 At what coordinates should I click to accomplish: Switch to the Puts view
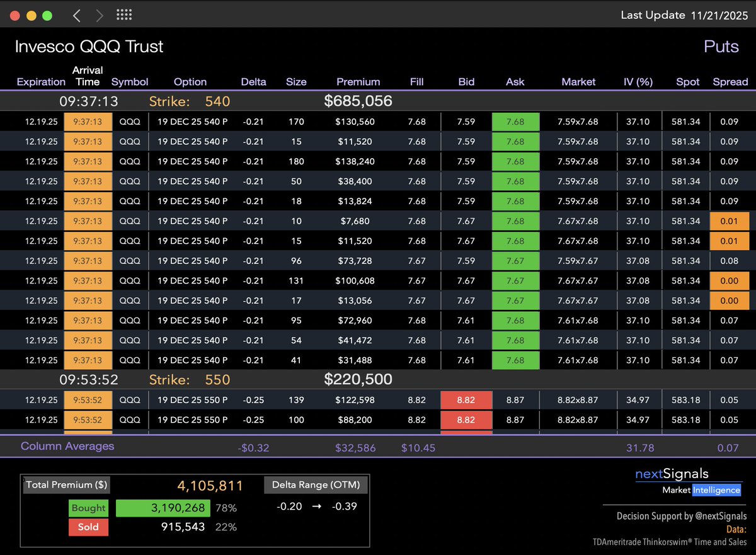[x=721, y=47]
